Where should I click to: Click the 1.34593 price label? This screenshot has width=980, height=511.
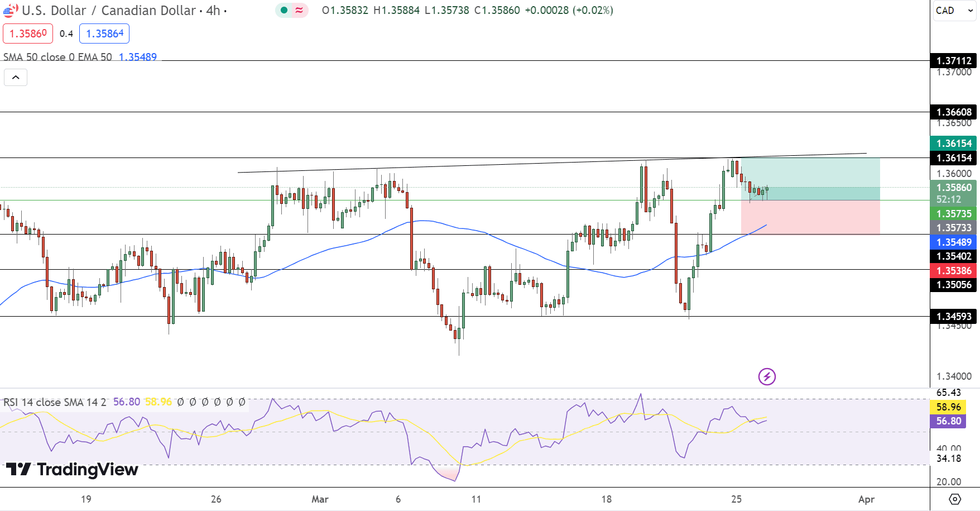pyautogui.click(x=953, y=317)
